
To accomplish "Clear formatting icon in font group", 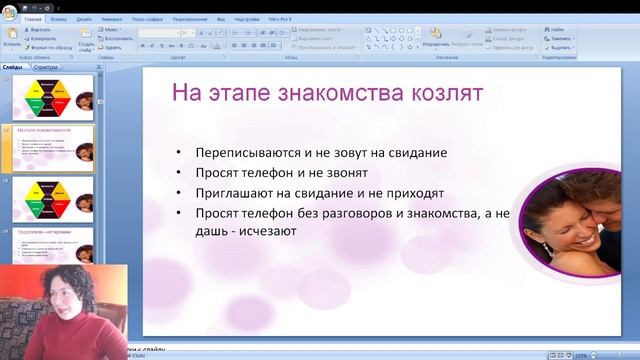I will pos(221,33).
